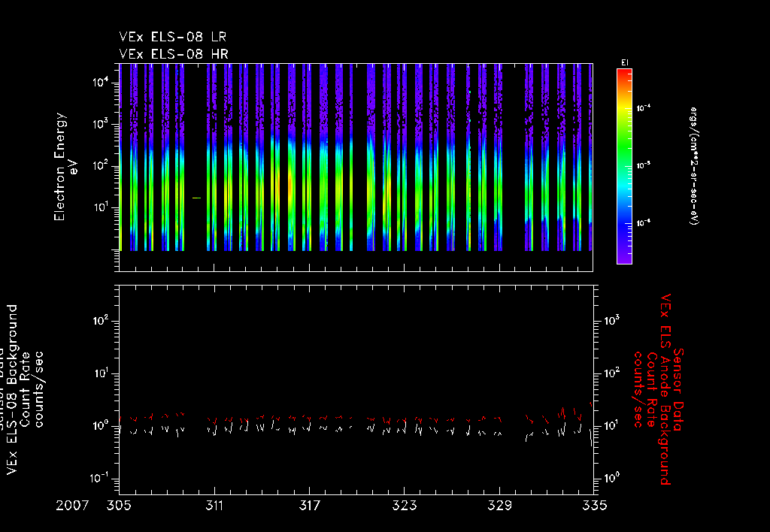
Task: Click the day 335 x-axis tick label
Action: [x=594, y=505]
